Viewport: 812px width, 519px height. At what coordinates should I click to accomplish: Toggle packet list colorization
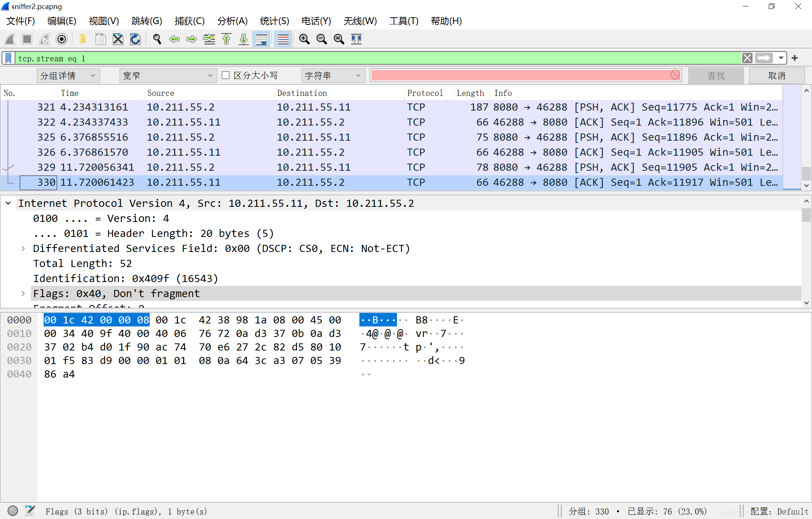pyautogui.click(x=283, y=39)
